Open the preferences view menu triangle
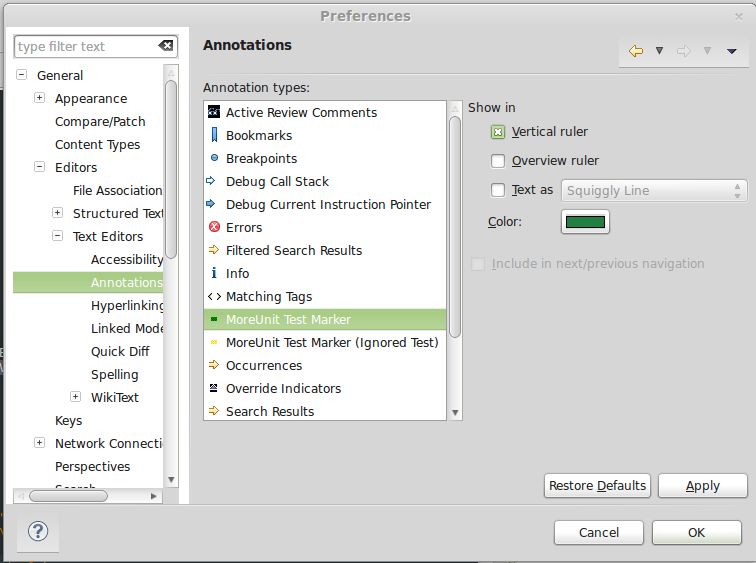756x563 pixels. pyautogui.click(x=731, y=51)
